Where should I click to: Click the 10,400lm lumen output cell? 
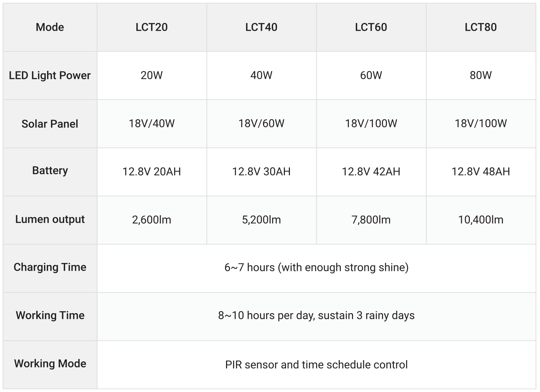[x=480, y=220]
